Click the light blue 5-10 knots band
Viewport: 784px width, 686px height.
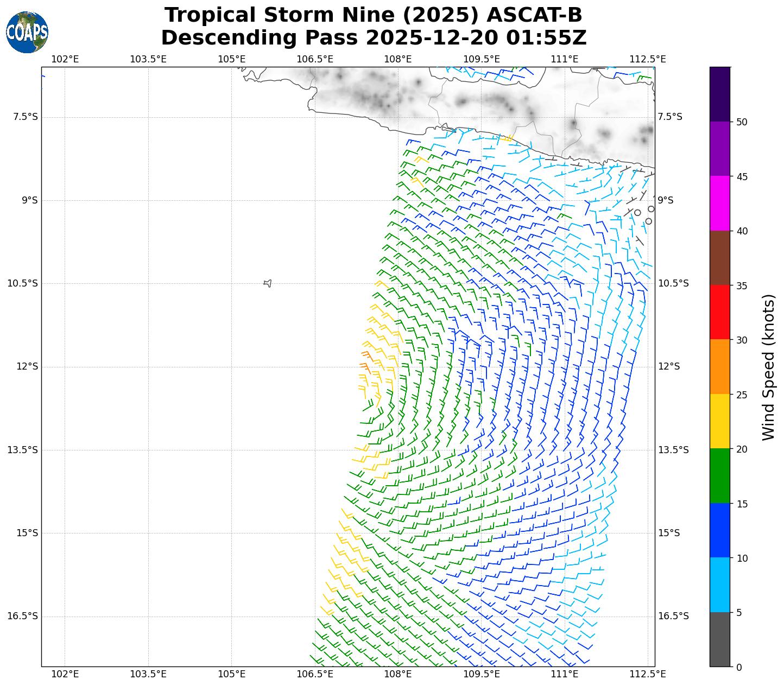click(x=719, y=585)
